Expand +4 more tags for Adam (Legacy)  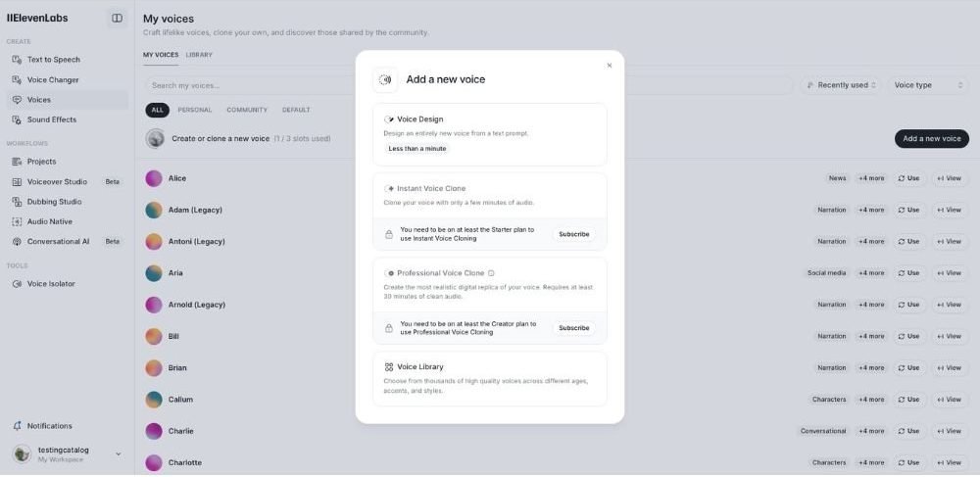coord(870,211)
